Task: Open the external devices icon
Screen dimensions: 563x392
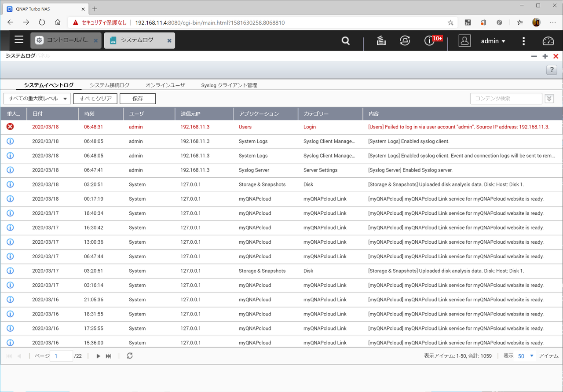Action: [x=405, y=40]
